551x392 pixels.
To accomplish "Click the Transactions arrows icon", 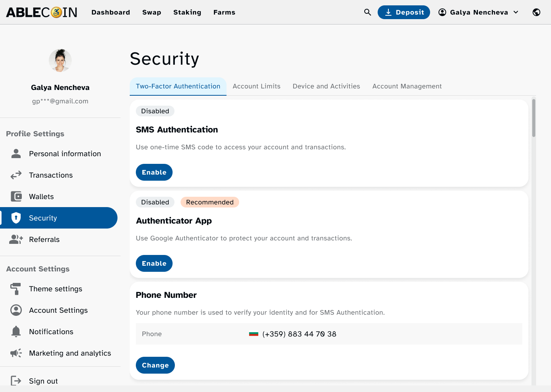I will (x=16, y=175).
